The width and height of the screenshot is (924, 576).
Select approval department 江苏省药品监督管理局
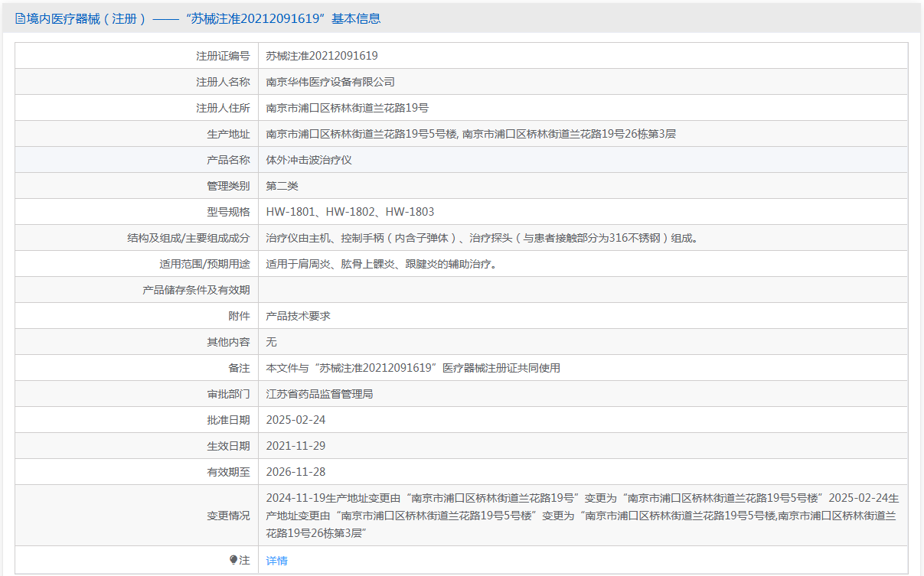click(x=320, y=394)
